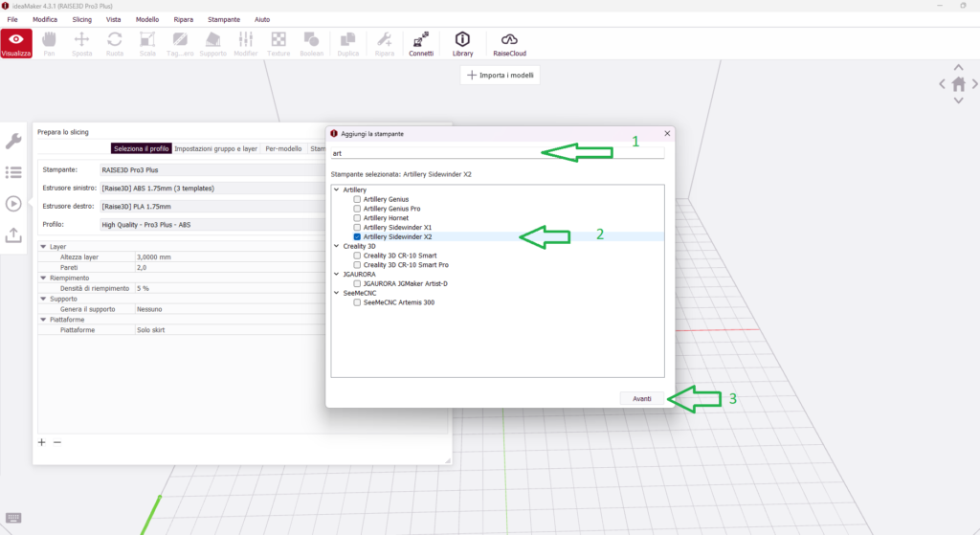Click the wrench icon in left sidebar
The width and height of the screenshot is (980, 535).
(13, 141)
